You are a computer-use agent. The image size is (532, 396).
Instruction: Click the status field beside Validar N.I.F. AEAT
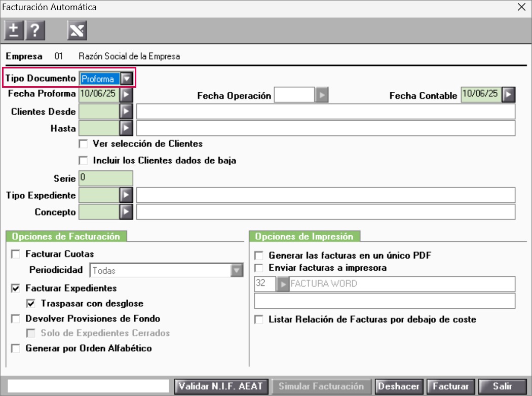(x=88, y=386)
